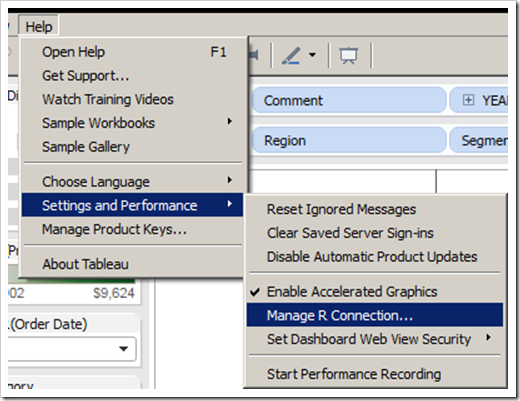Expand the YEAR pill plus icon

coord(468,100)
